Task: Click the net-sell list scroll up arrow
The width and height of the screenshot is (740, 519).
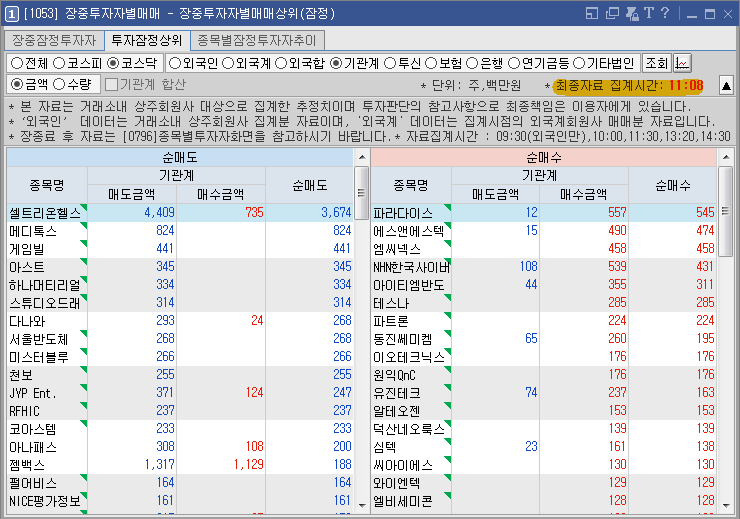Action: pyautogui.click(x=362, y=157)
